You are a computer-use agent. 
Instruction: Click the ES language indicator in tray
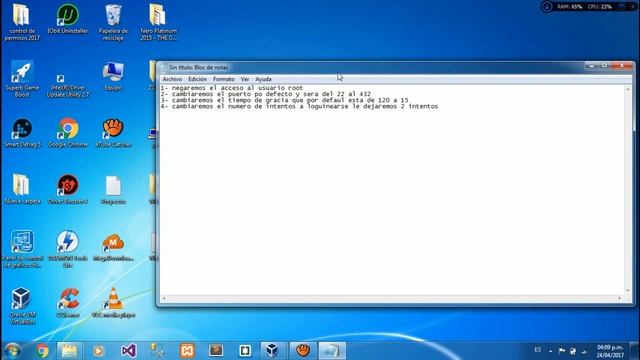(538, 350)
